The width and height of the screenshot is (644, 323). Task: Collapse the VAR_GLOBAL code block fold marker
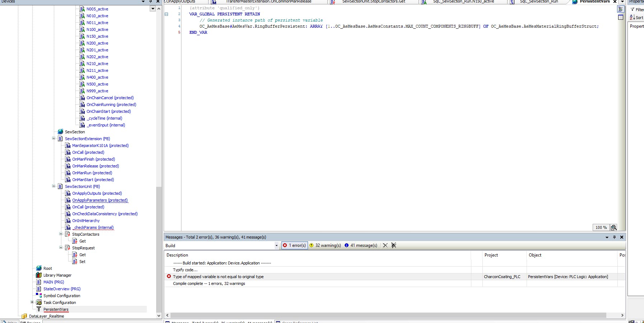[166, 14]
